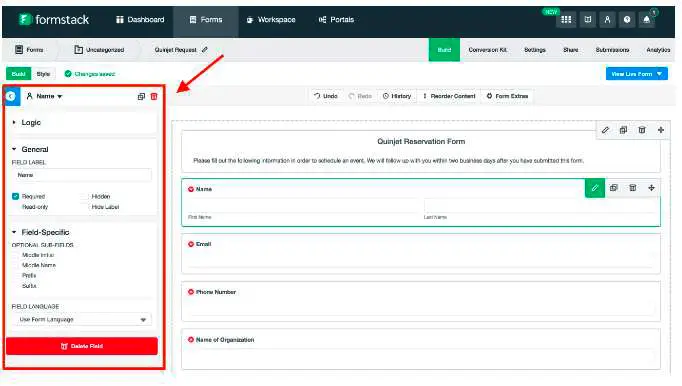Toggle the Read-only checkbox

pos(16,207)
